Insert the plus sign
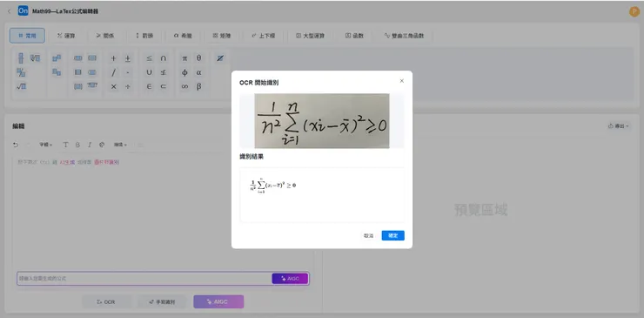Viewport: 644px width, 318px height. pos(114,58)
